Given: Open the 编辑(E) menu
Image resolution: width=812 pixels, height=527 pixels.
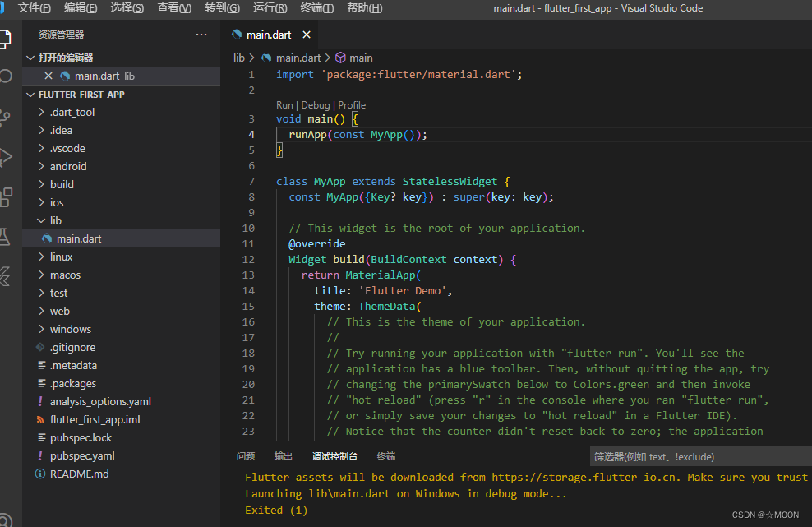Looking at the screenshot, I should pyautogui.click(x=81, y=8).
